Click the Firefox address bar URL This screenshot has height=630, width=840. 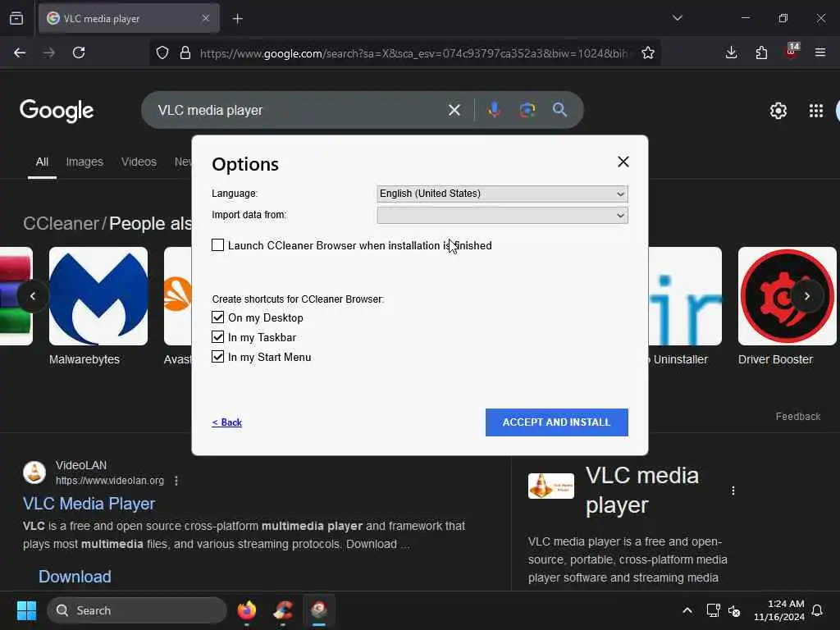pos(413,53)
